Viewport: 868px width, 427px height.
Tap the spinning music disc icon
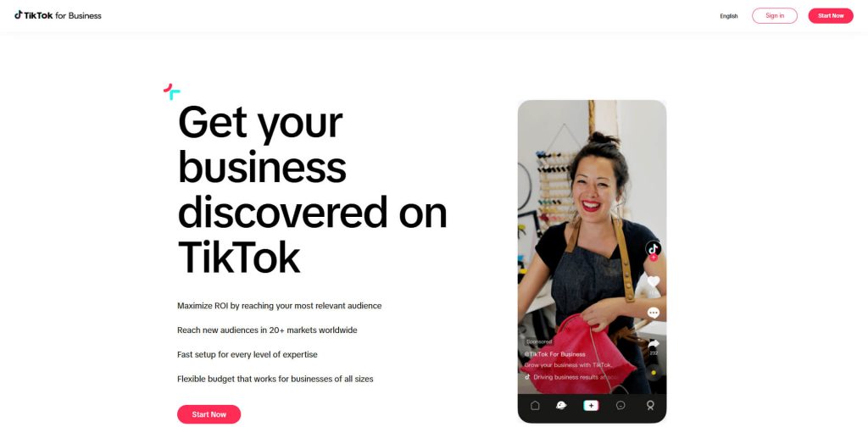click(x=654, y=373)
